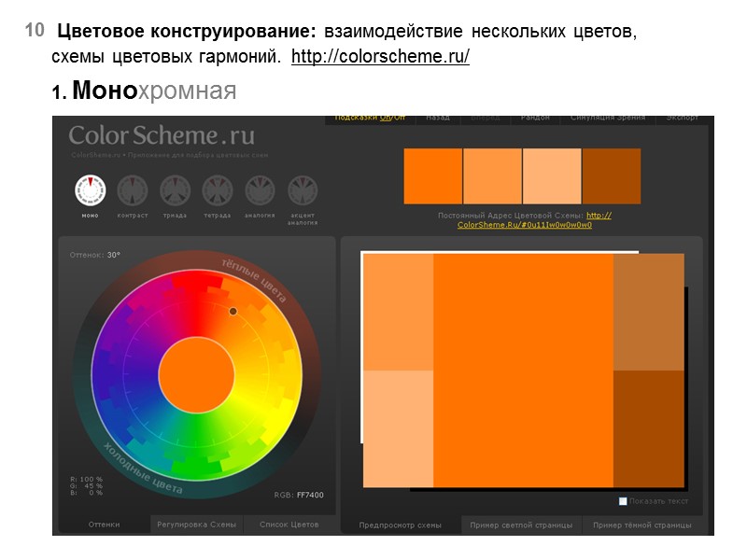Select the Контраст scheme icon
The image size is (747, 560).
132,189
